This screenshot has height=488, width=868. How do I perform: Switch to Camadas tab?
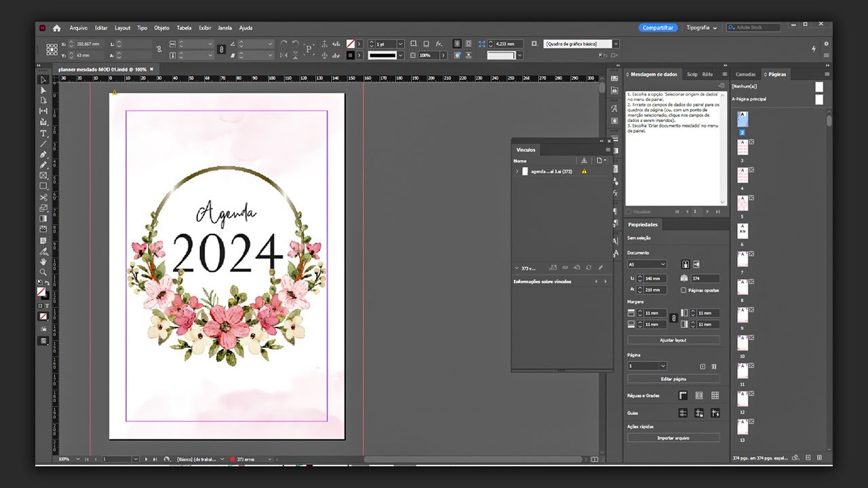tap(745, 74)
